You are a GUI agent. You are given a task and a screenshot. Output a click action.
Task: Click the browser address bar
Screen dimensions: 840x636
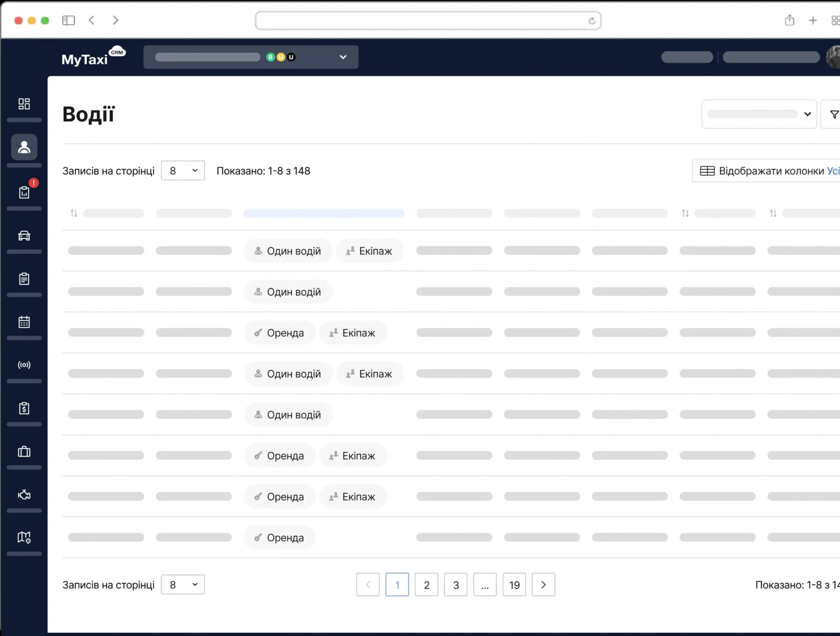pos(427,21)
